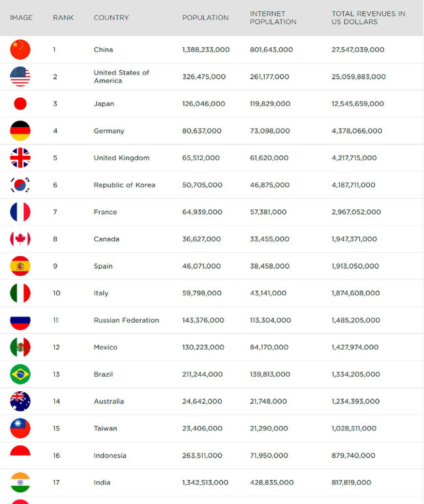Click the Japan flag icon
This screenshot has height=504, width=424.
pyautogui.click(x=20, y=104)
